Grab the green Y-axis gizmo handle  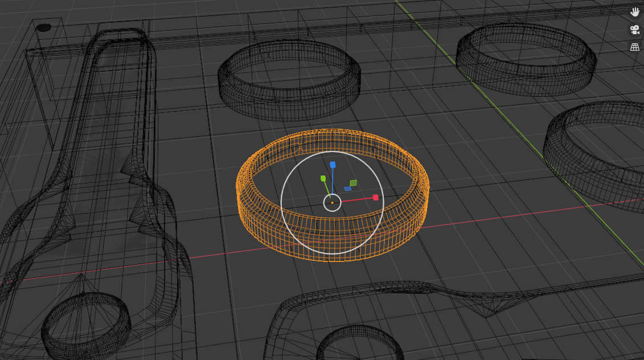323,178
